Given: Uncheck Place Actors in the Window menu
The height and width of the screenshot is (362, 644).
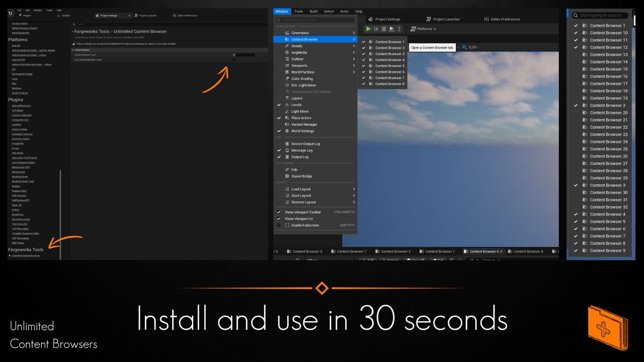Looking at the screenshot, I should click(279, 118).
